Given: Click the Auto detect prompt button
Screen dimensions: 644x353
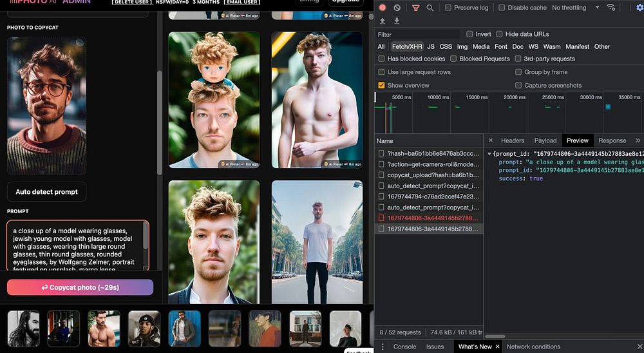Looking at the screenshot, I should click(x=46, y=192).
